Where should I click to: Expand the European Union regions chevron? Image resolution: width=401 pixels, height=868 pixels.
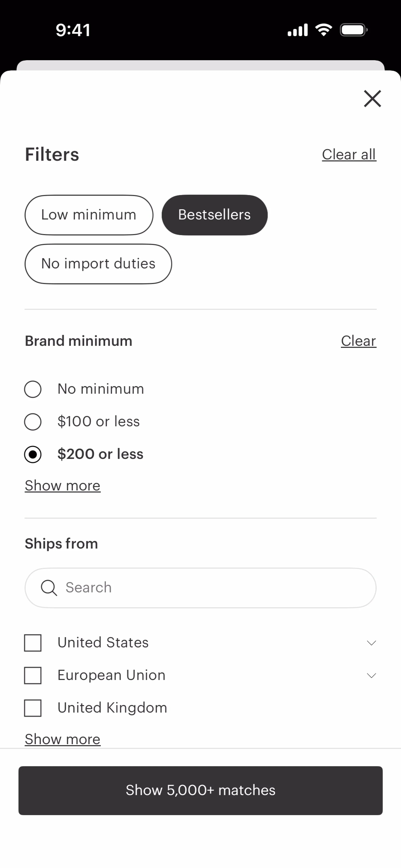371,676
